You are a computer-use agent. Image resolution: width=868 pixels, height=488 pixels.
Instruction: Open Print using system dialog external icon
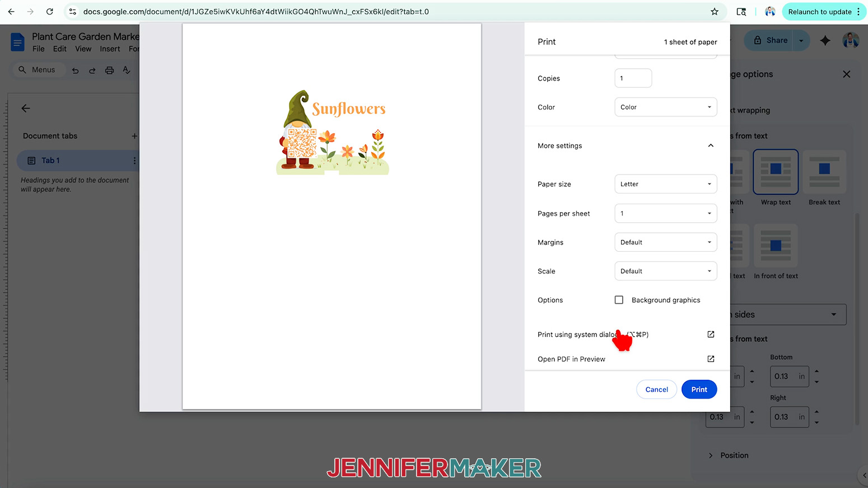coord(711,334)
